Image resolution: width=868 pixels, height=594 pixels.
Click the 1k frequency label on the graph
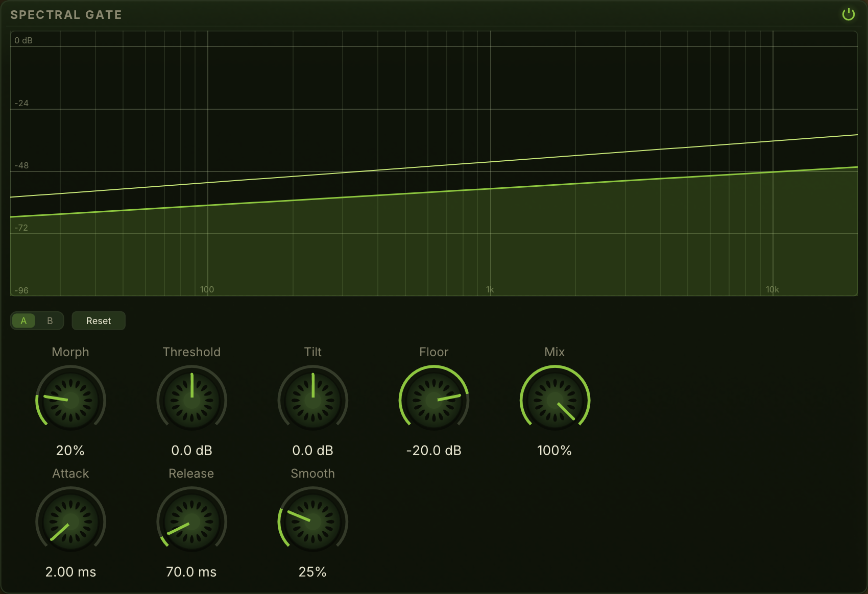tap(490, 290)
